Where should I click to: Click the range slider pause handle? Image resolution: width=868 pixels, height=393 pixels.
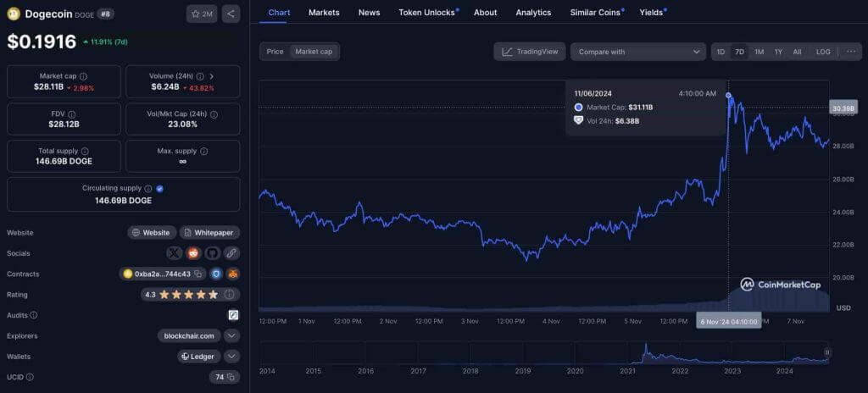point(827,352)
